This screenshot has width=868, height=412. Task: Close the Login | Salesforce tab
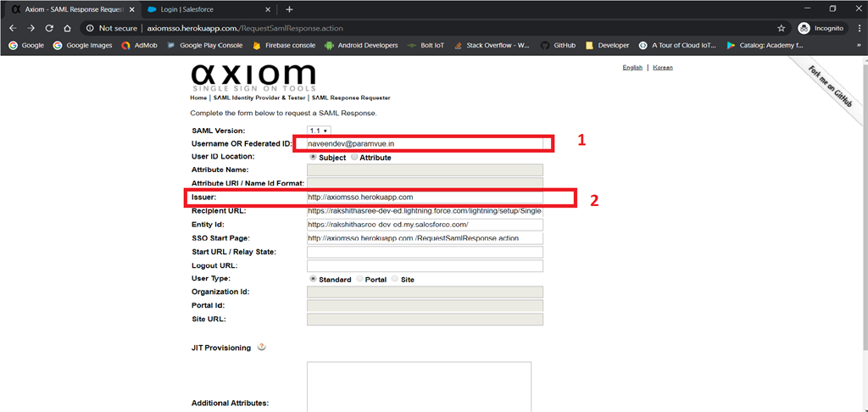[268, 9]
